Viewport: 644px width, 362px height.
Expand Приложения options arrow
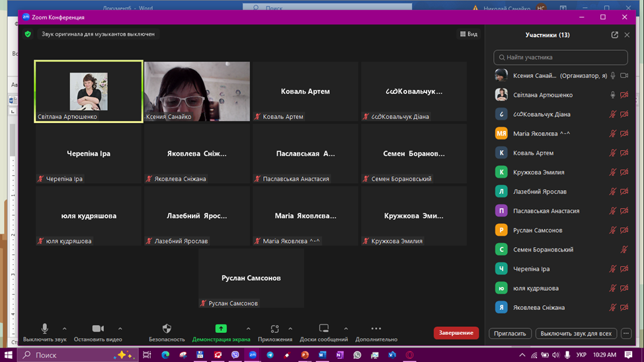[x=290, y=329]
